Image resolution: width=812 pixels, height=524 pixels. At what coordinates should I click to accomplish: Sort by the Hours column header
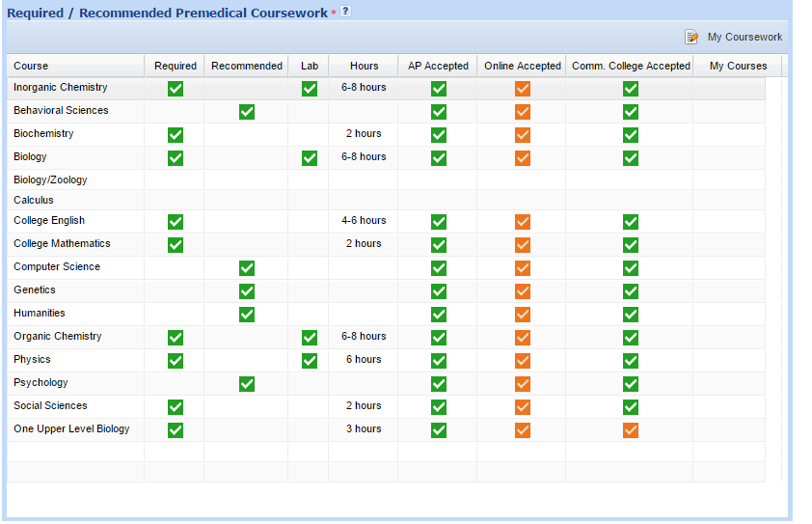click(364, 66)
